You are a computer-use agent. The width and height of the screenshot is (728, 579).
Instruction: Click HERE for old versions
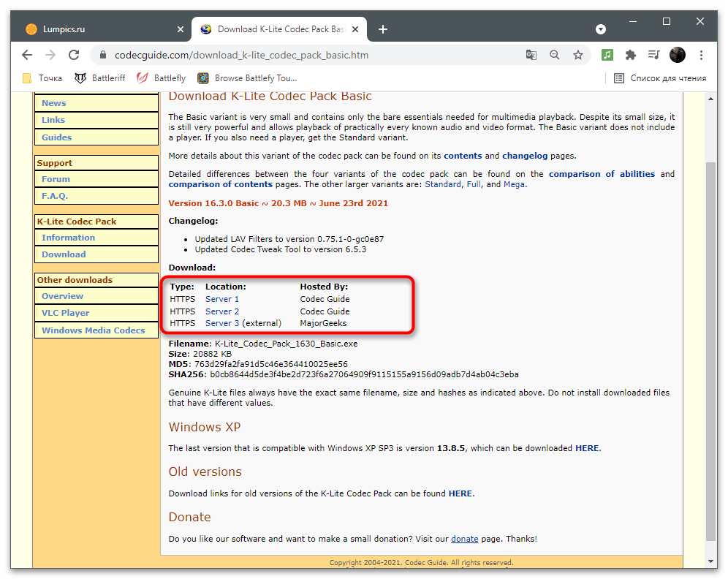pos(460,493)
